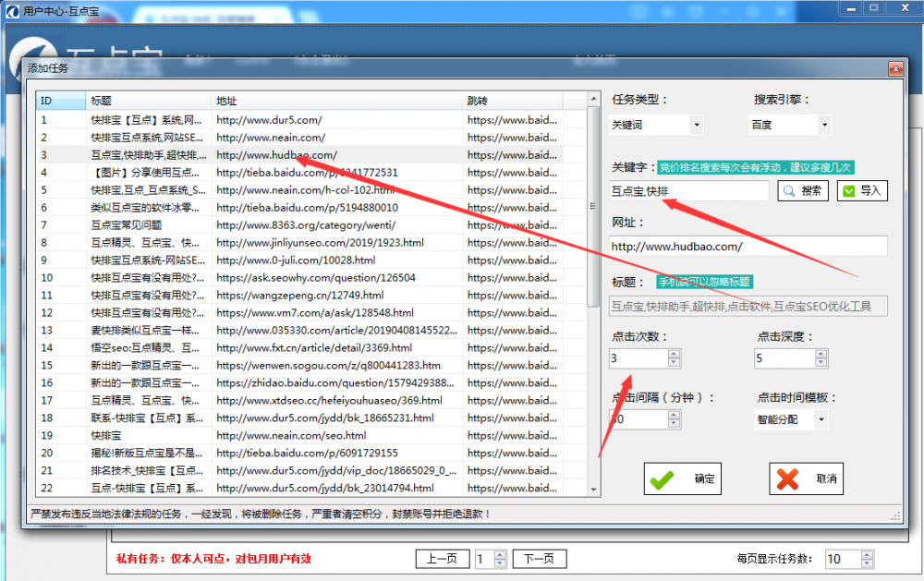Click the 导入 import button
Viewport: 924px width, 581px height.
tap(862, 191)
